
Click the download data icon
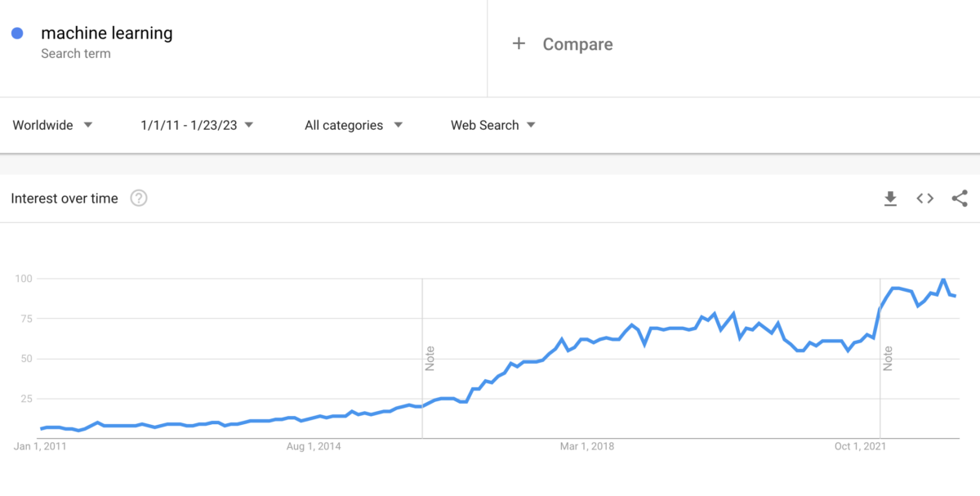(x=890, y=198)
